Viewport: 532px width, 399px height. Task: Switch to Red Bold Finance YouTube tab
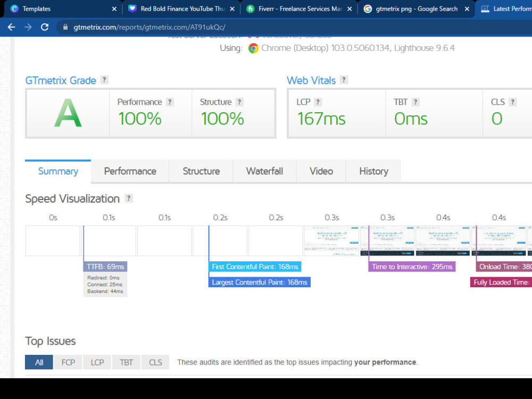click(x=181, y=9)
